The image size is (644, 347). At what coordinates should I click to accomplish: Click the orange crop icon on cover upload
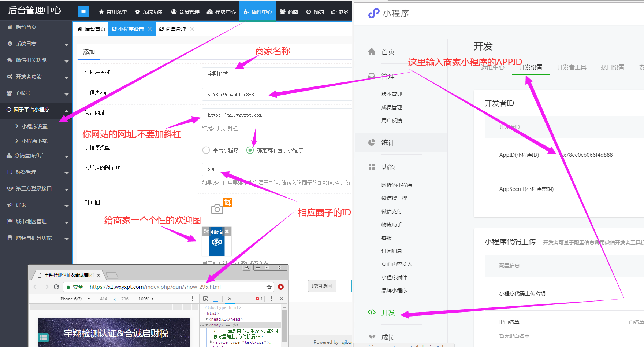pyautogui.click(x=228, y=202)
